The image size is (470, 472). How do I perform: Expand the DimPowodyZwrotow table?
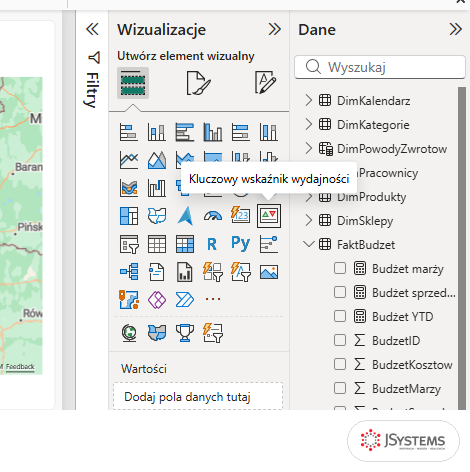[309, 148]
